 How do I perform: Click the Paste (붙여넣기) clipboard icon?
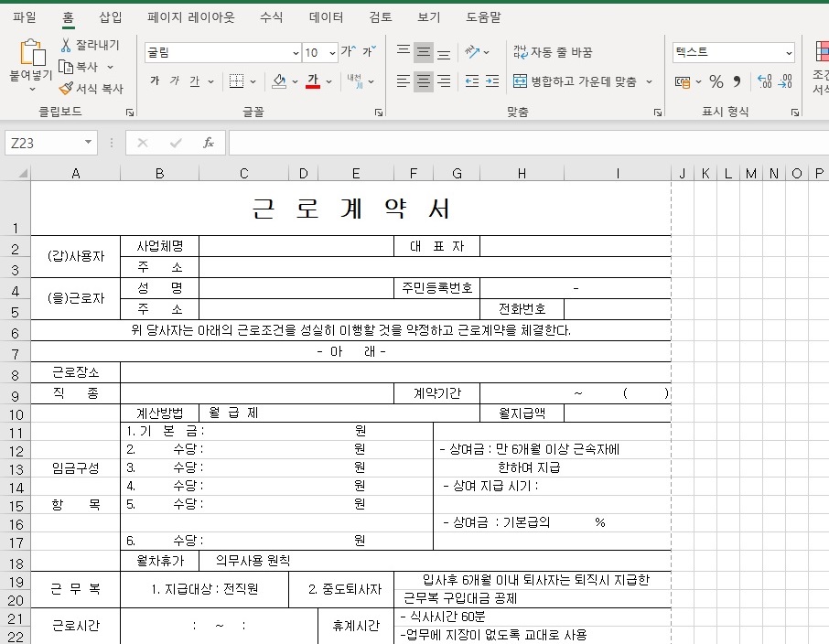pyautogui.click(x=31, y=53)
